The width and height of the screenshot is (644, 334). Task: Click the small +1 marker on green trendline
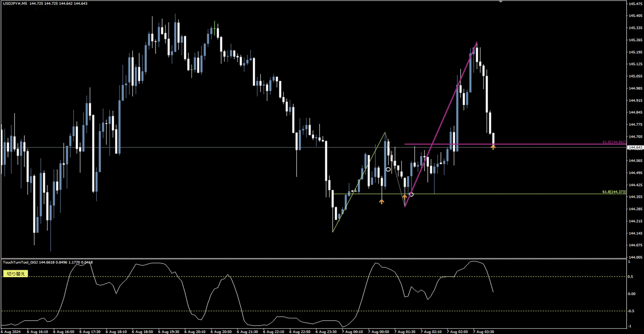click(x=354, y=191)
